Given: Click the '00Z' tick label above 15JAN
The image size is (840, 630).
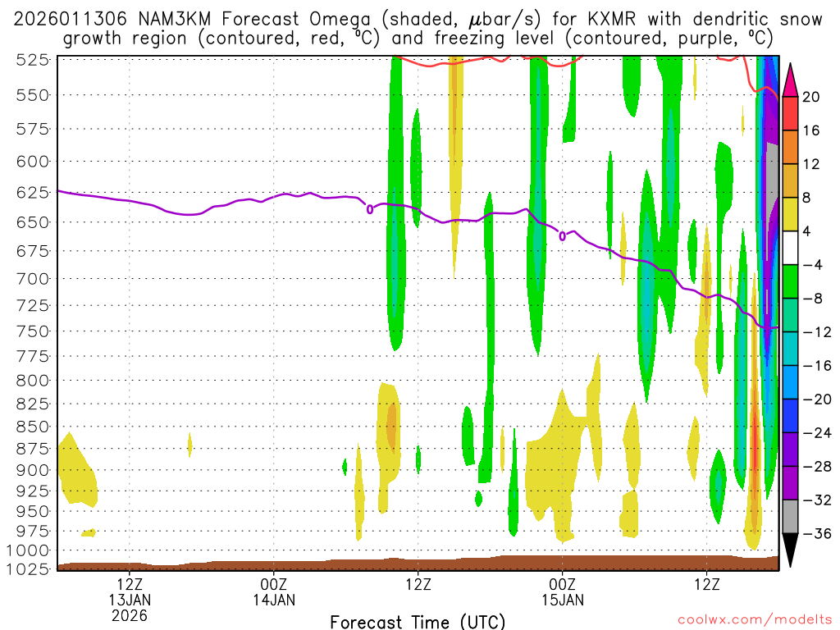Looking at the screenshot, I should tap(563, 584).
